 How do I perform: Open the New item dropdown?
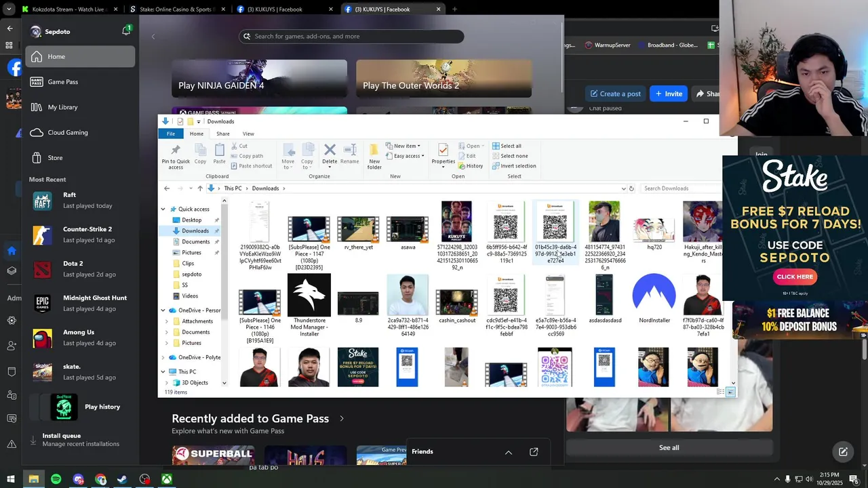click(x=403, y=146)
